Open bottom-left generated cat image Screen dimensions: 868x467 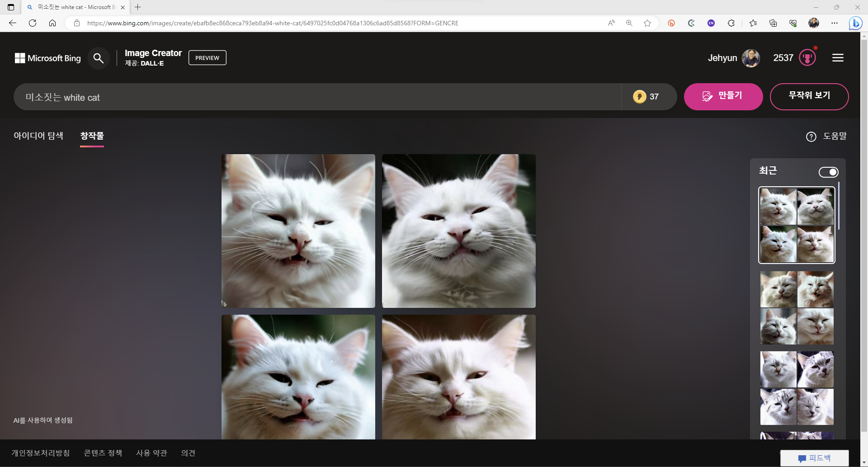[x=298, y=377]
